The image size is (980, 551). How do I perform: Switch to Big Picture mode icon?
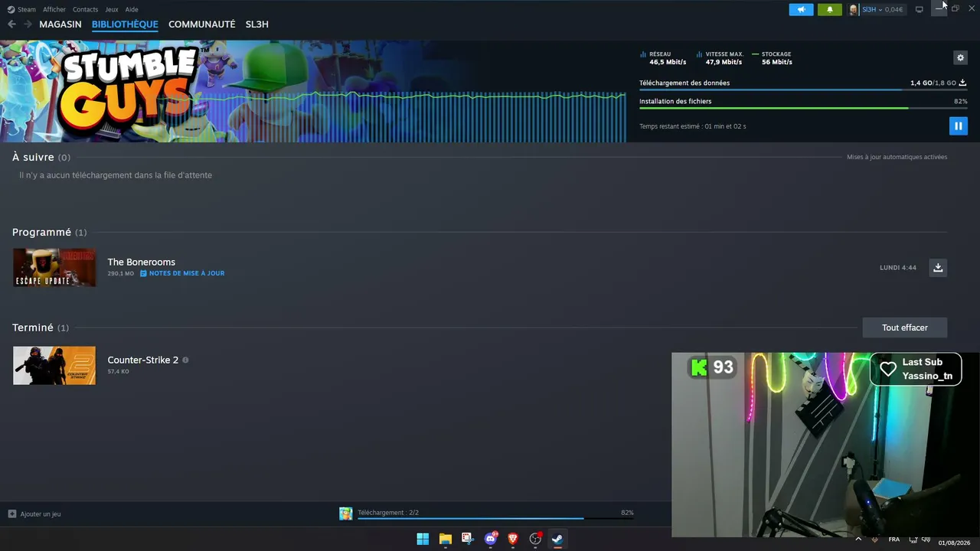click(x=919, y=9)
